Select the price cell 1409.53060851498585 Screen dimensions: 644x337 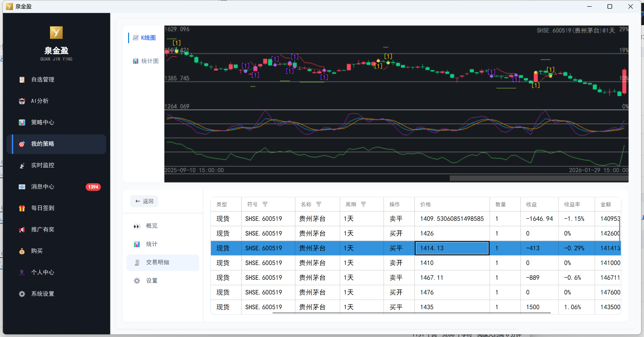click(x=451, y=219)
